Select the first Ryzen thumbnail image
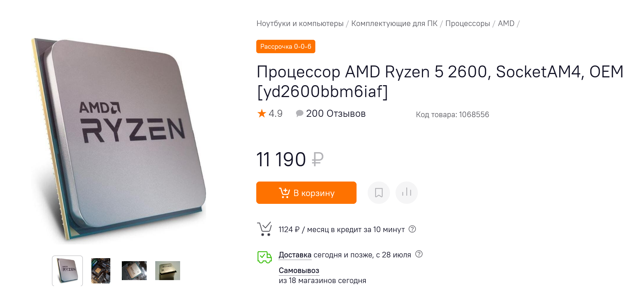This screenshot has width=644, height=308. coord(67,270)
